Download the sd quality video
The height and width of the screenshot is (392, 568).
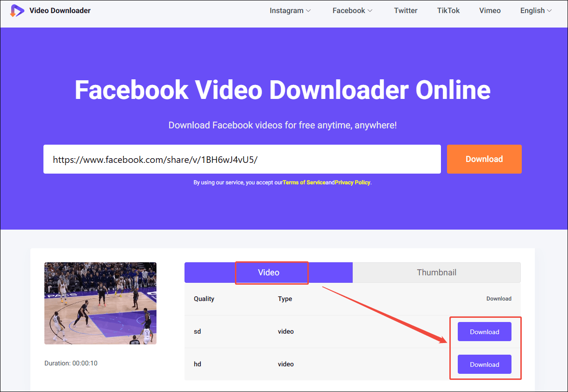tap(484, 332)
